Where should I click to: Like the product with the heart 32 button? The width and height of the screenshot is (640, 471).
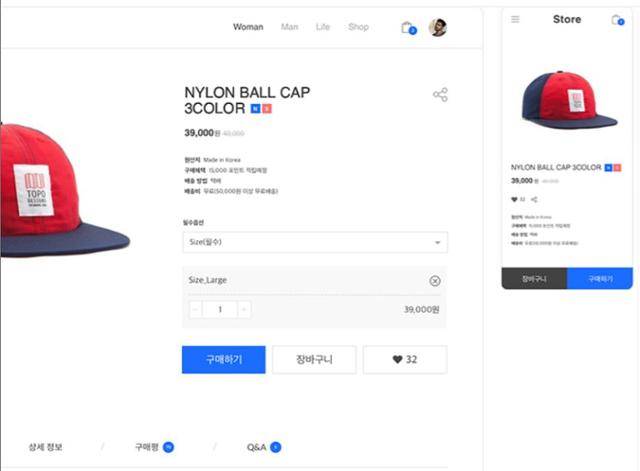pyautogui.click(x=405, y=360)
